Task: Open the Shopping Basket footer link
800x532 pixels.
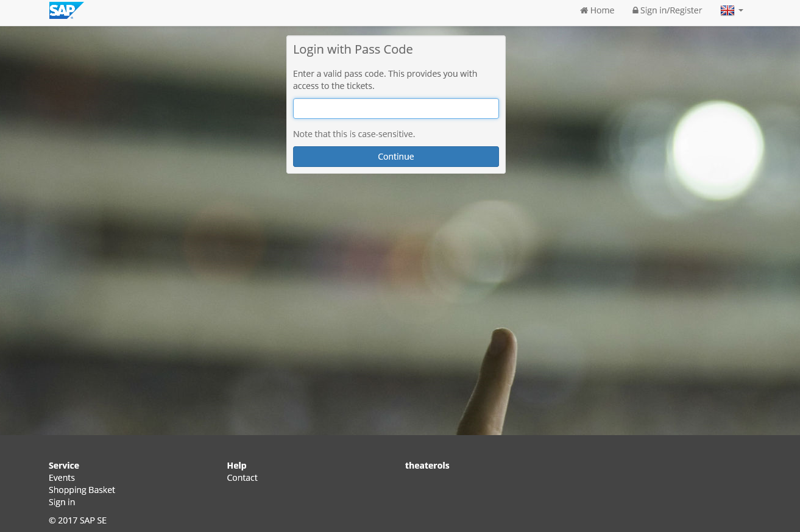Action: tap(82, 490)
